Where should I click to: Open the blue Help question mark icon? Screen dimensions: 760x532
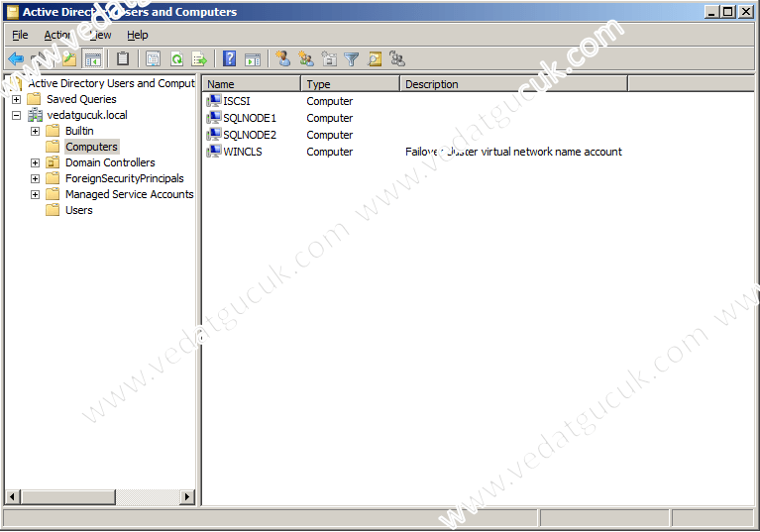pos(229,59)
